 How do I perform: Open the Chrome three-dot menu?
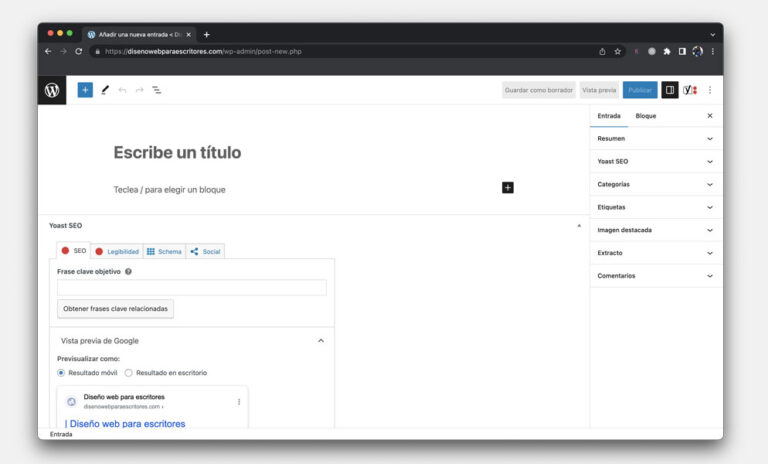[x=713, y=51]
